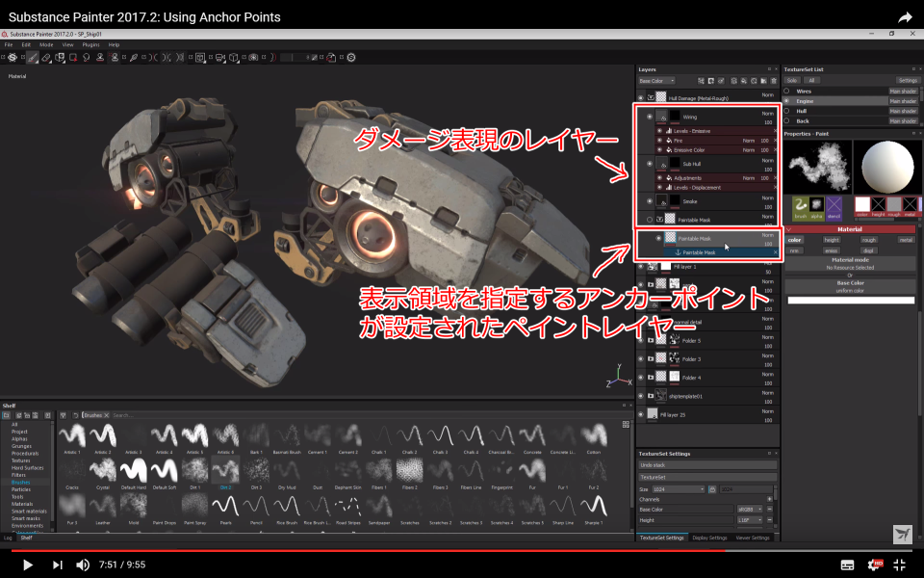Toggle the height channel button
Viewport: 924px width, 578px height.
[x=832, y=240]
